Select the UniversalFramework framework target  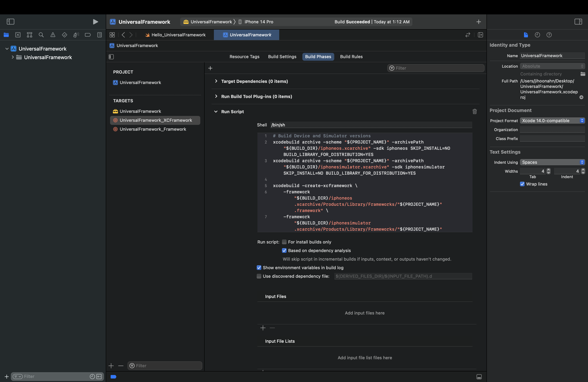[155, 111]
